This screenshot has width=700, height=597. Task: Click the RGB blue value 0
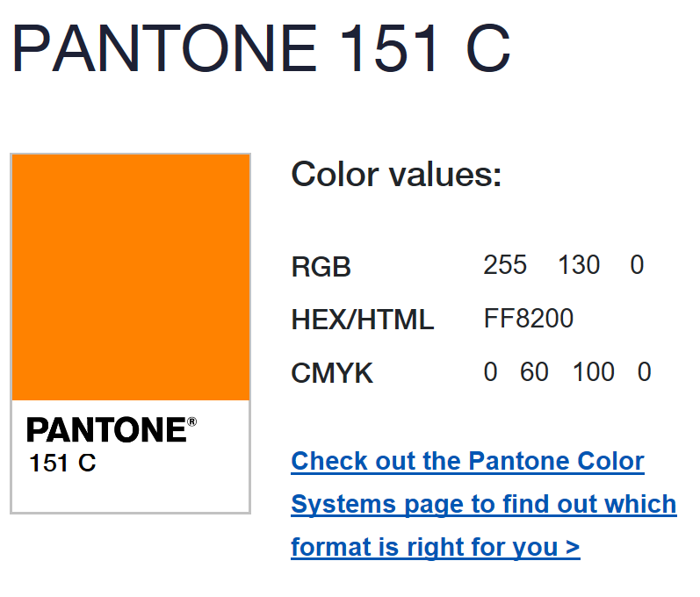point(637,265)
